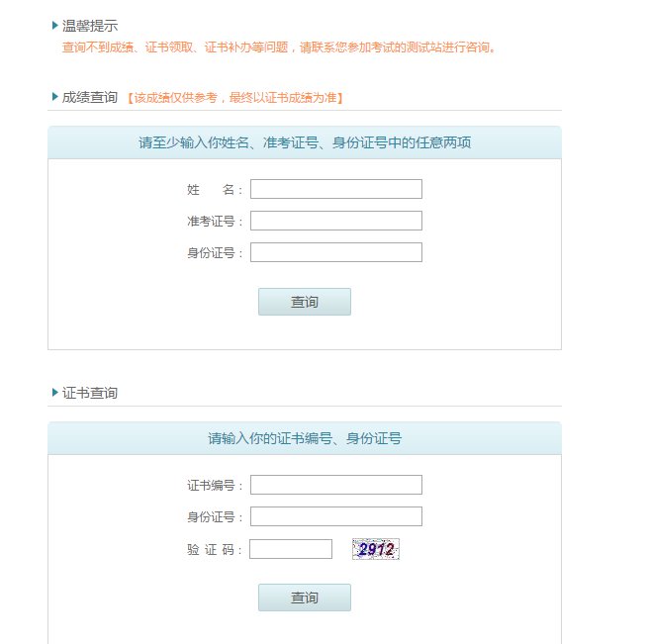Image resolution: width=648 pixels, height=644 pixels.
Task: Focus the 姓名 name input field
Action: tap(336, 189)
